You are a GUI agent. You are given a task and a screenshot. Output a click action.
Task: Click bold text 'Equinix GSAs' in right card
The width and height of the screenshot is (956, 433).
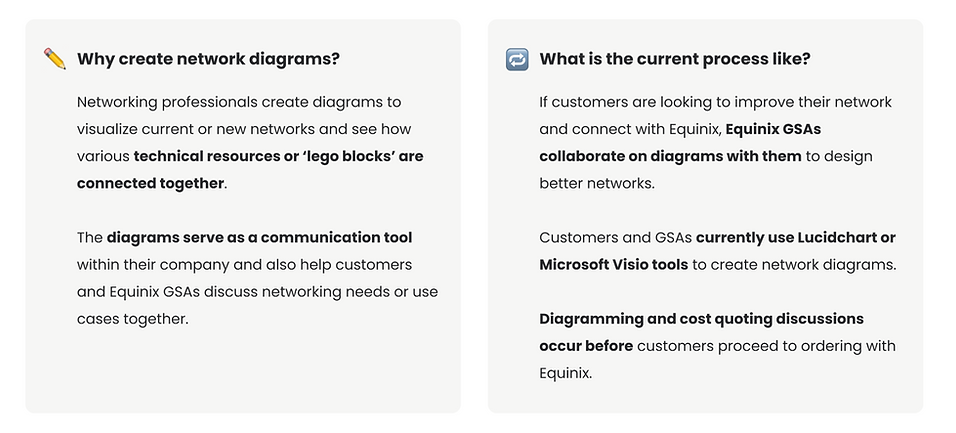[773, 129]
